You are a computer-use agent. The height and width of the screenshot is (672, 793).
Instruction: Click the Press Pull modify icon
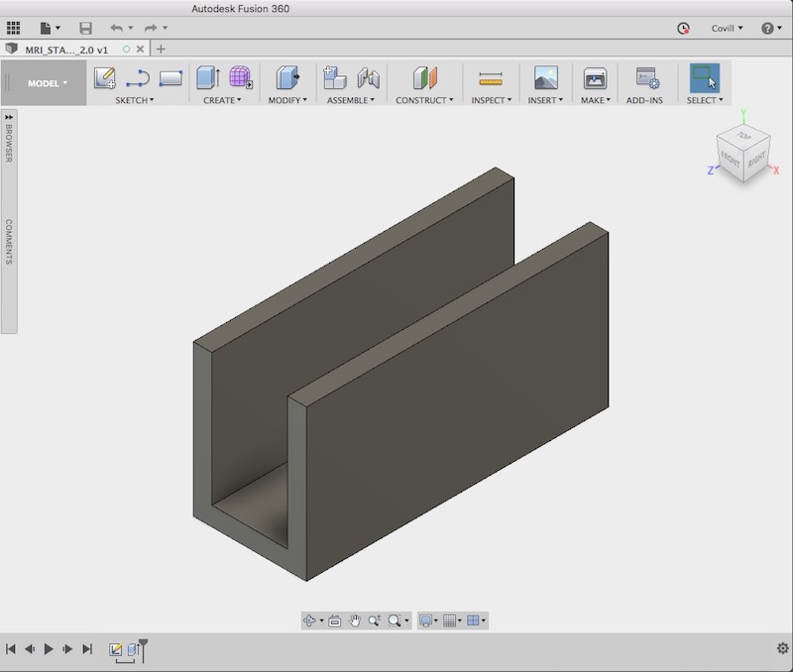coord(286,78)
